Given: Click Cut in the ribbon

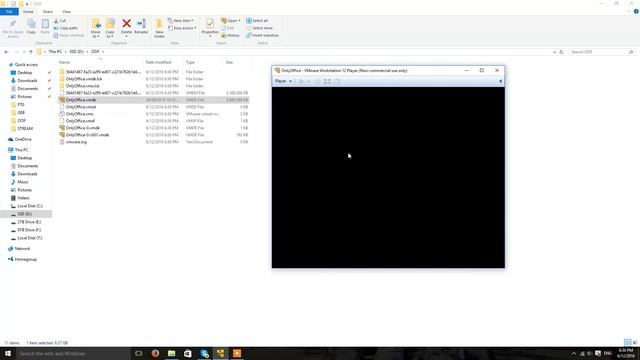Looking at the screenshot, I should pyautogui.click(x=60, y=20).
